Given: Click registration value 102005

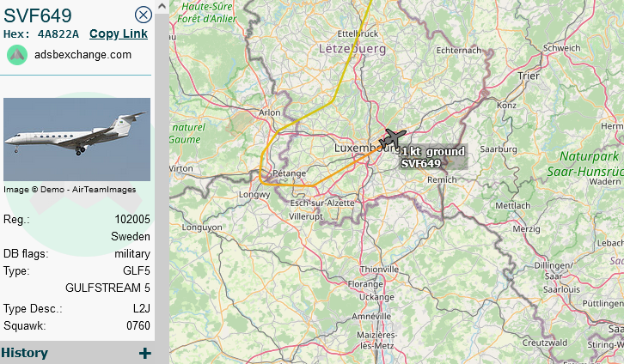Looking at the screenshot, I should (x=132, y=220).
